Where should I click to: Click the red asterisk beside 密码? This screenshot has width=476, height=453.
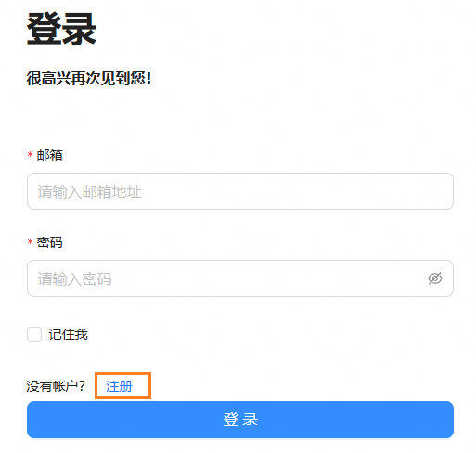(30, 242)
